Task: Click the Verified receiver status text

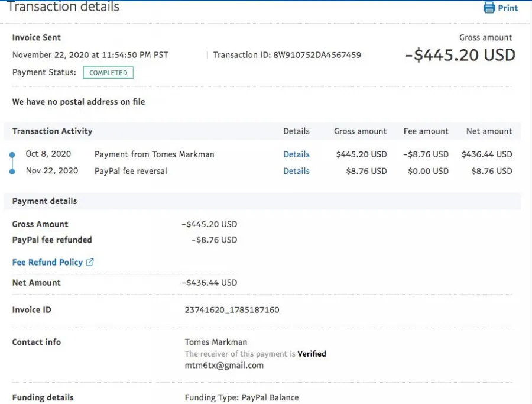Action: click(x=312, y=354)
